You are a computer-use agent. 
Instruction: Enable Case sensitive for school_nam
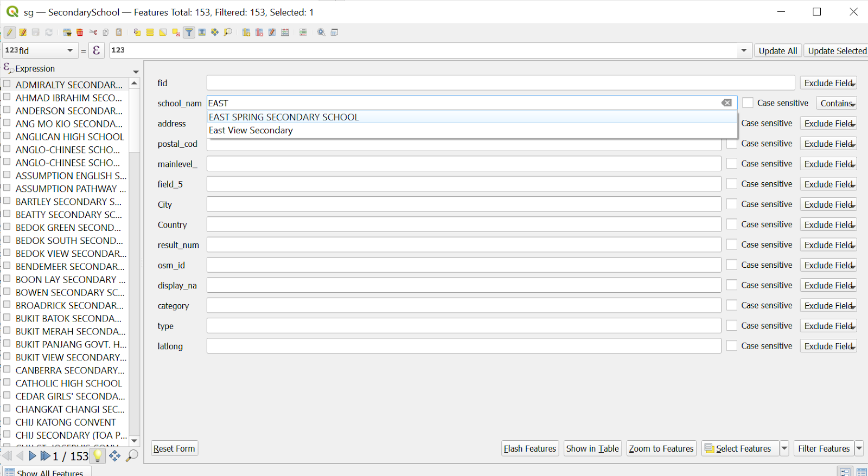748,103
